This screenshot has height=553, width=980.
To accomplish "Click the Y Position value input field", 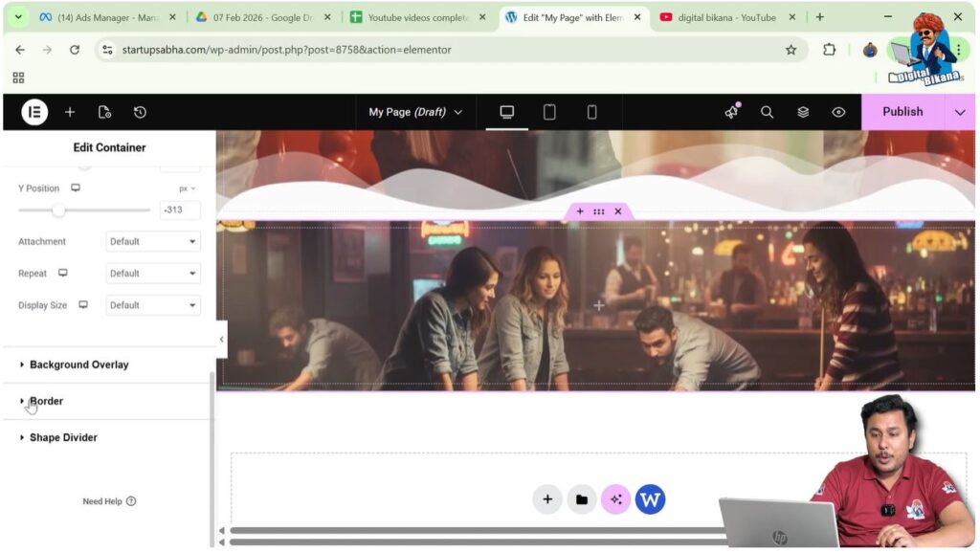I will coord(180,210).
